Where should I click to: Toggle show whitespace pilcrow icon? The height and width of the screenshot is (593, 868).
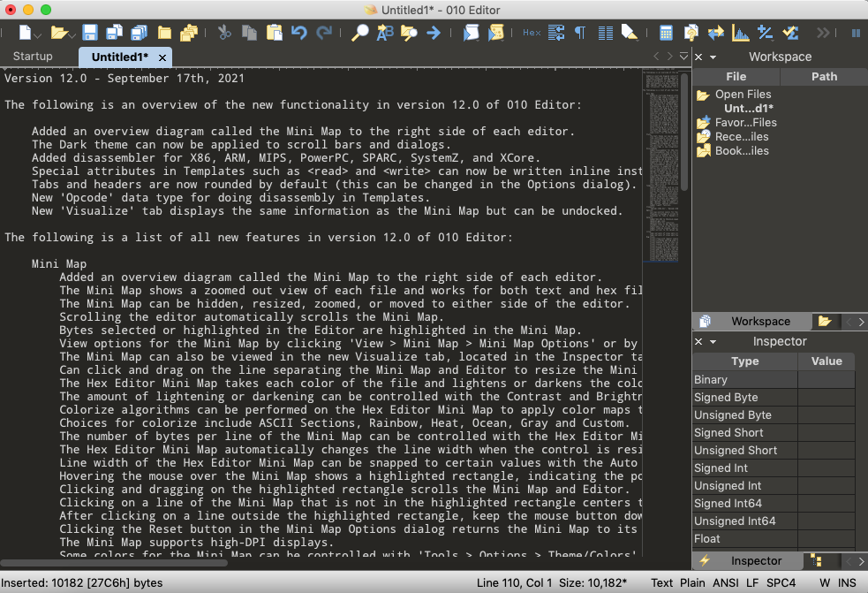click(x=580, y=33)
